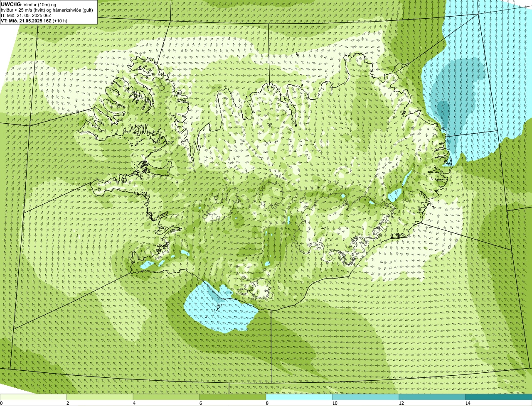532x406 pixels.
Task: Click the legend scale label "12"
Action: pos(401,403)
